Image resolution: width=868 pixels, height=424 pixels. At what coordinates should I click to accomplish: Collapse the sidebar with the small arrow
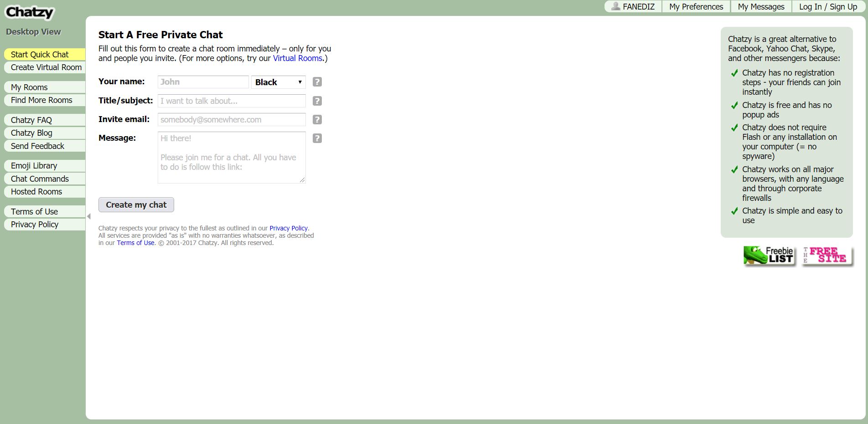[x=89, y=216]
